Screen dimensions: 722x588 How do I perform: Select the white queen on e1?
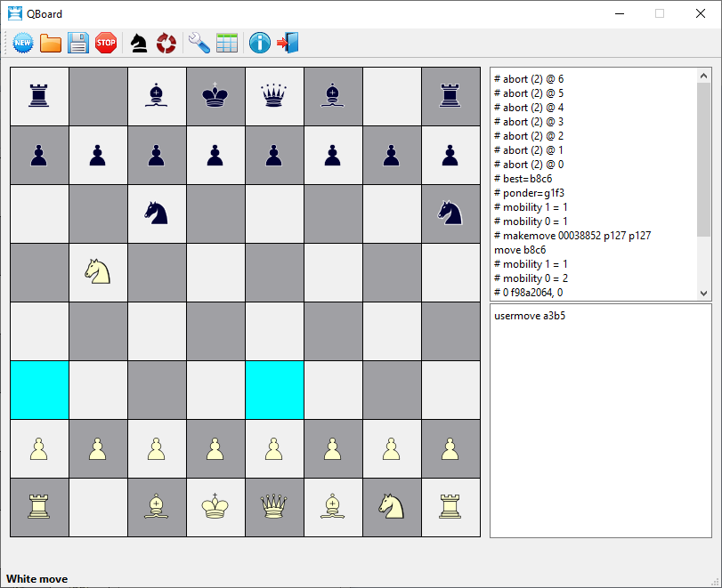[x=274, y=506]
